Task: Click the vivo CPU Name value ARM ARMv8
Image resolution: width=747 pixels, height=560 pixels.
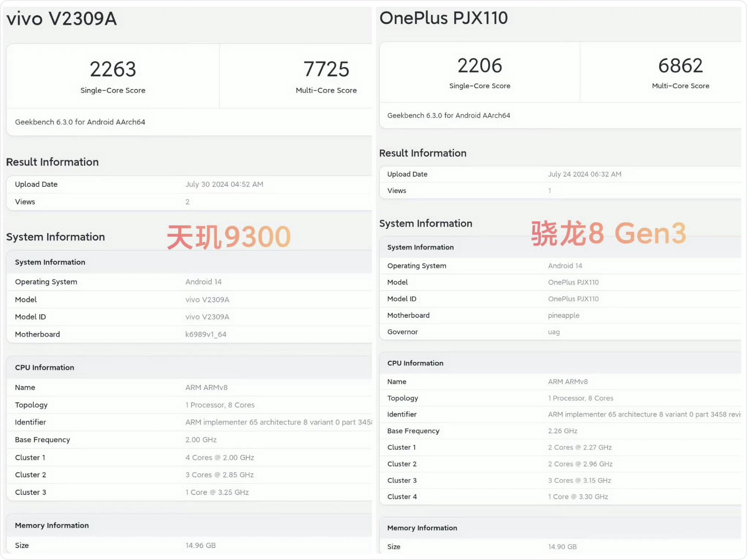Action: [206, 388]
